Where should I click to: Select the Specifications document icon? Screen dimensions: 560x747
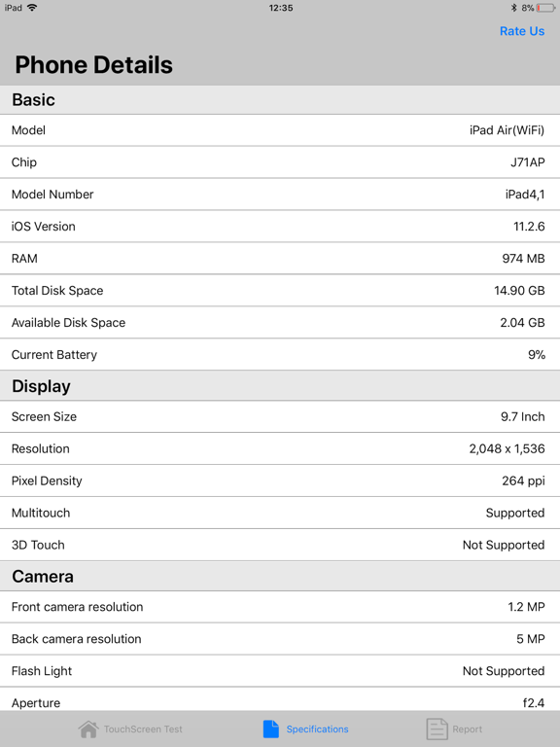pyautogui.click(x=271, y=729)
